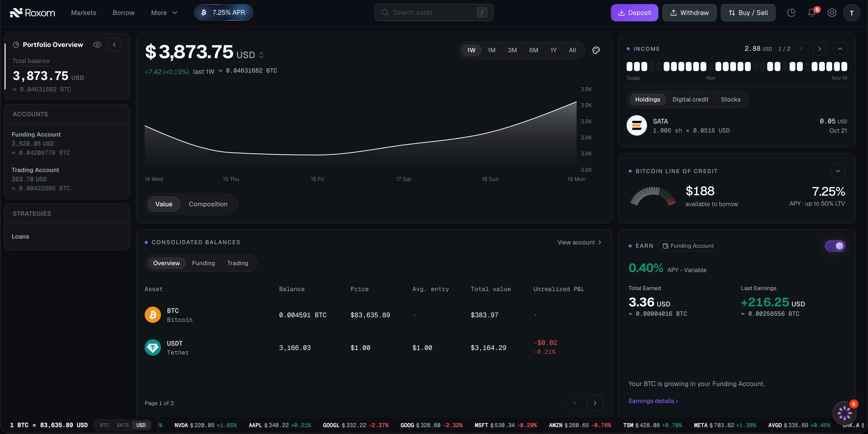Click the Bitcoin icon in BTC row
Screen dimensions: 868x434
[x=153, y=315]
